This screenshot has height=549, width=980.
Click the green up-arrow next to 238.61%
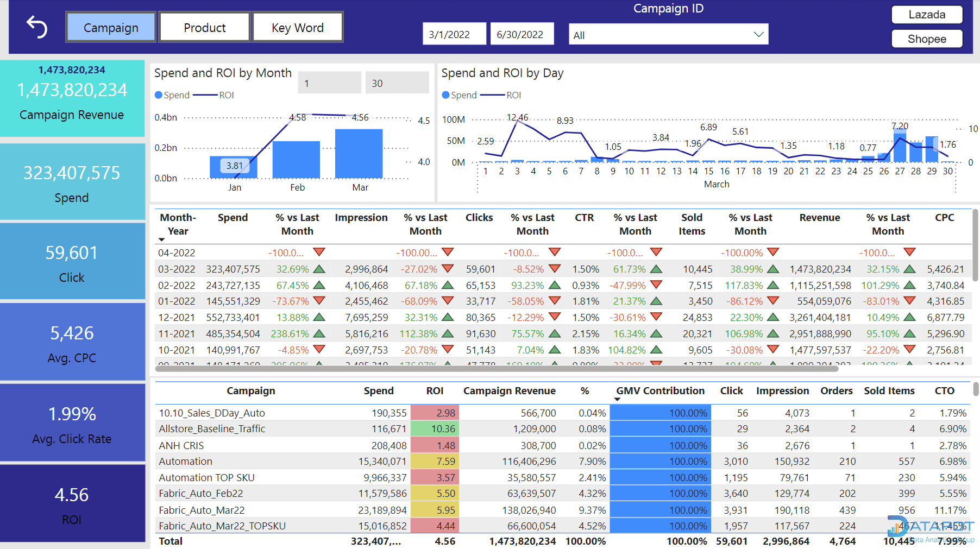click(319, 333)
